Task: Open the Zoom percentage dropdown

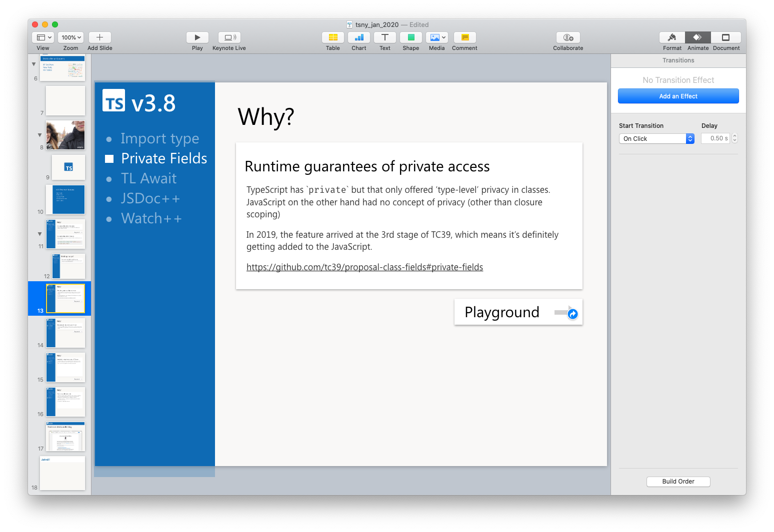Action: pyautogui.click(x=70, y=37)
